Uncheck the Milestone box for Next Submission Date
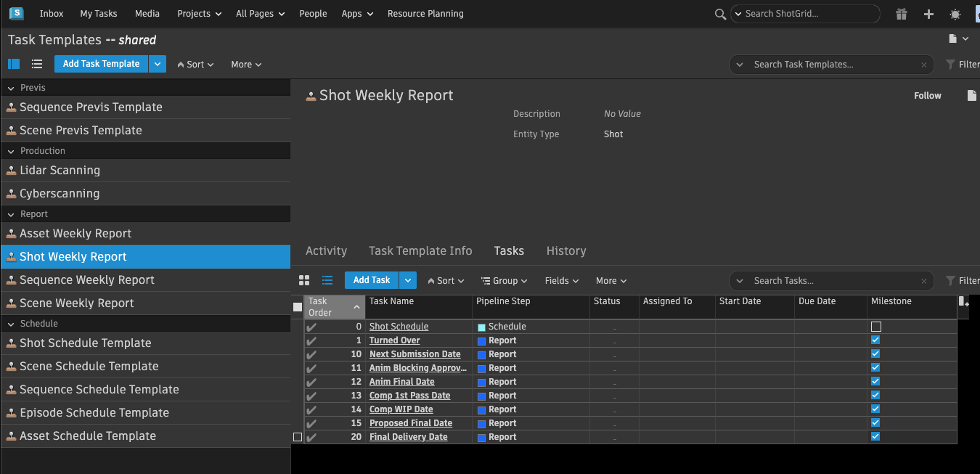 [875, 354]
